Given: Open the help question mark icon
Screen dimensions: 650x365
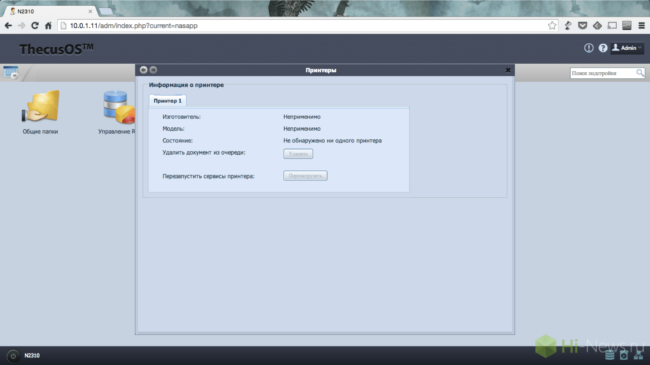Looking at the screenshot, I should pos(603,48).
